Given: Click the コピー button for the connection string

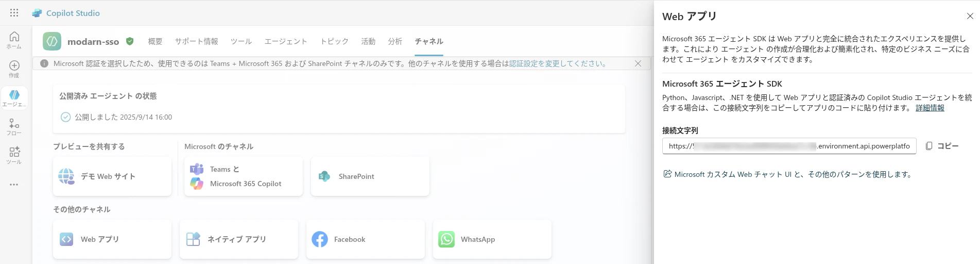Looking at the screenshot, I should click(942, 146).
